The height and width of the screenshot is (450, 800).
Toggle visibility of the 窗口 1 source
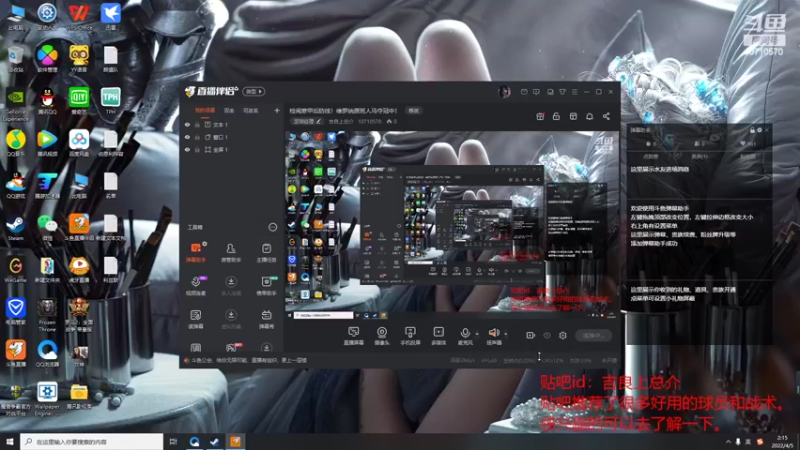(x=187, y=137)
